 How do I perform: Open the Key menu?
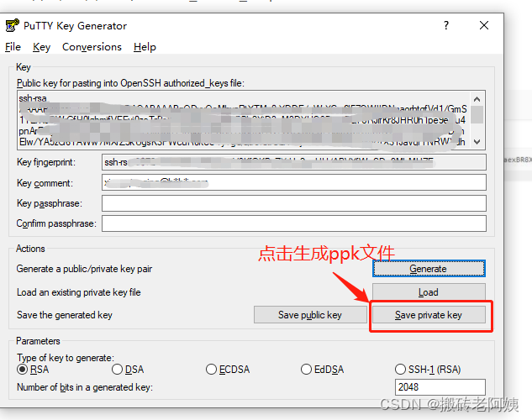point(41,47)
